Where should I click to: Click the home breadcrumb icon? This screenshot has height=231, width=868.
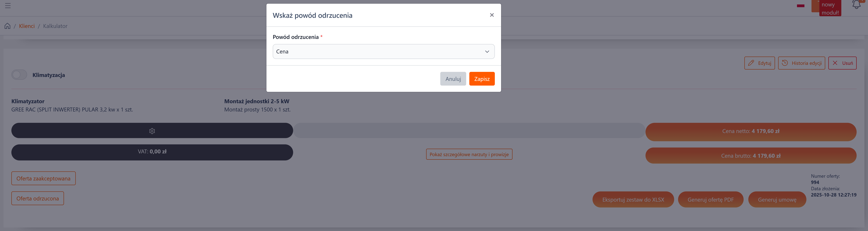tap(7, 26)
